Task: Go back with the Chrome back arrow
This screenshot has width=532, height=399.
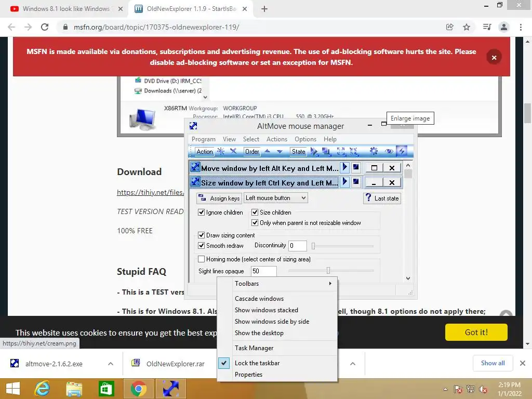Action: (11, 27)
